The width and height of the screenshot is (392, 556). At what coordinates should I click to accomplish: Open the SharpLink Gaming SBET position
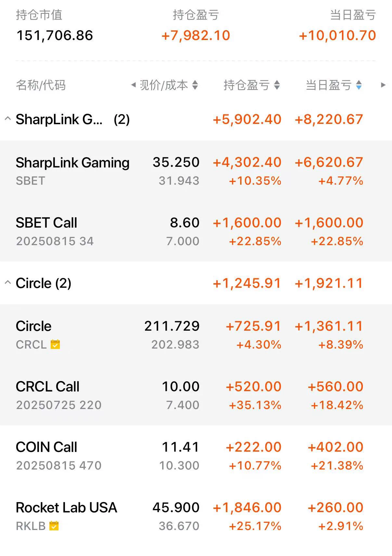(196, 171)
